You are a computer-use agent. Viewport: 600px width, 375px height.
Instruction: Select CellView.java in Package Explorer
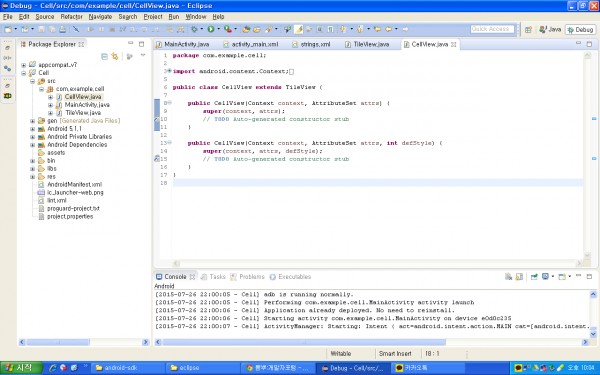tap(83, 97)
